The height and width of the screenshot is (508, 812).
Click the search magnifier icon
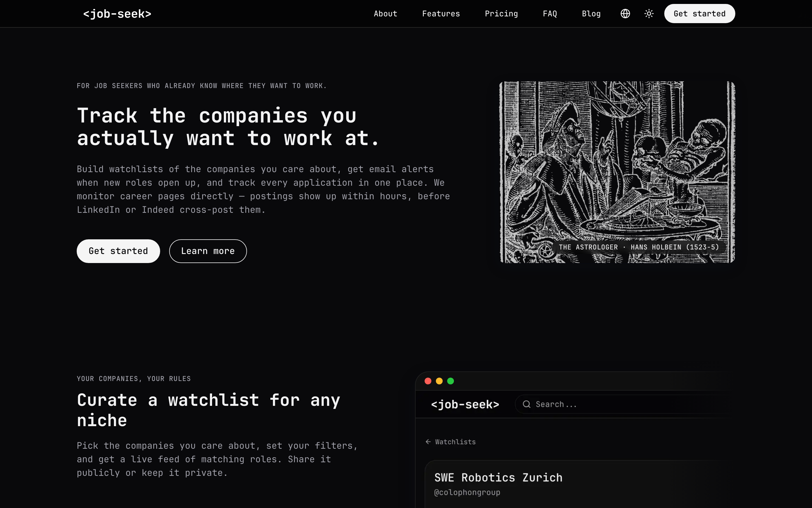(527, 404)
